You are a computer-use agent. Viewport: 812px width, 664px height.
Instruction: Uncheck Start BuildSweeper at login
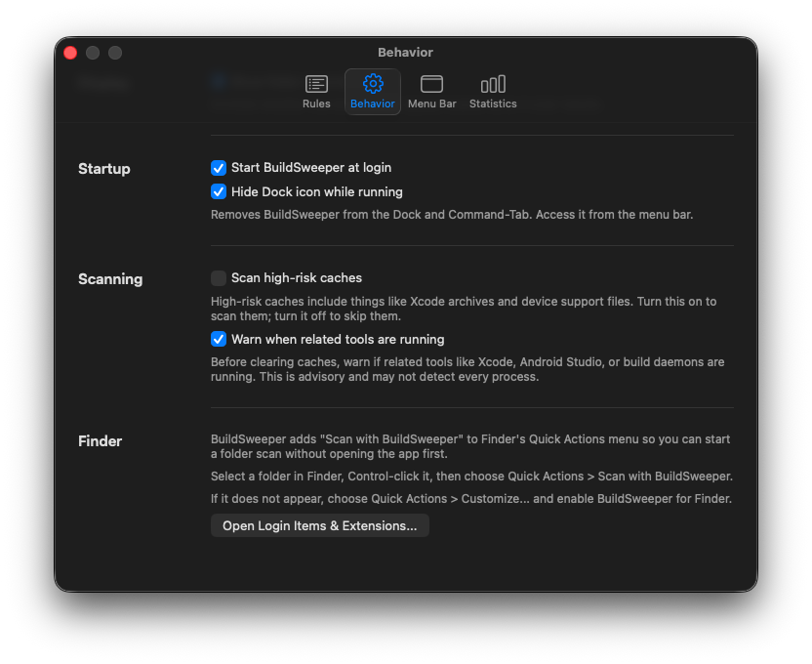tap(219, 168)
